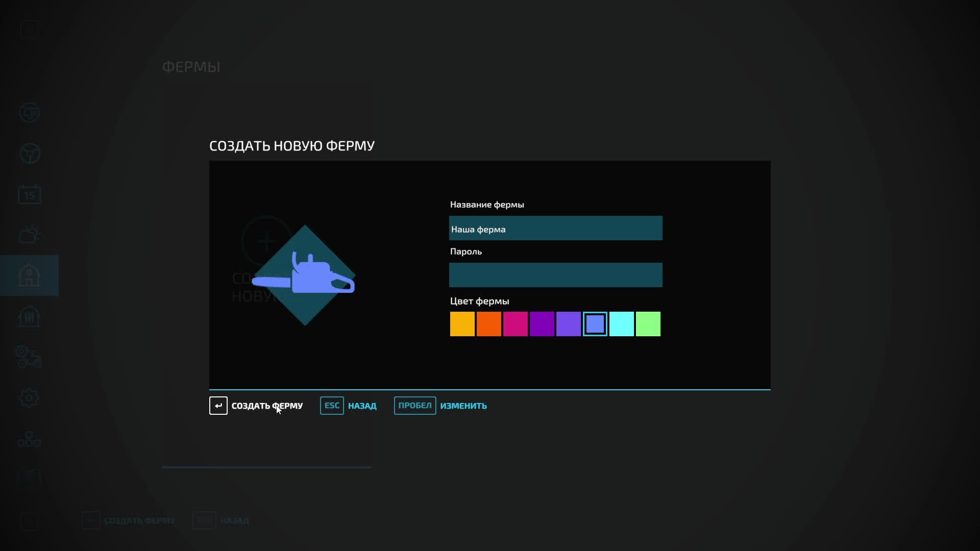Viewport: 980px width, 551px height.
Task: Choose the orange farm color swatch
Action: 488,324
